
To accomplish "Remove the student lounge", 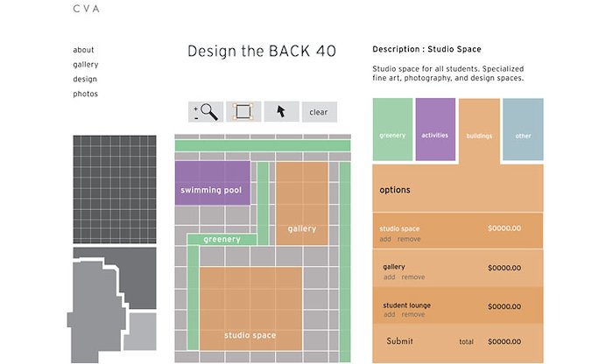I will coord(412,314).
